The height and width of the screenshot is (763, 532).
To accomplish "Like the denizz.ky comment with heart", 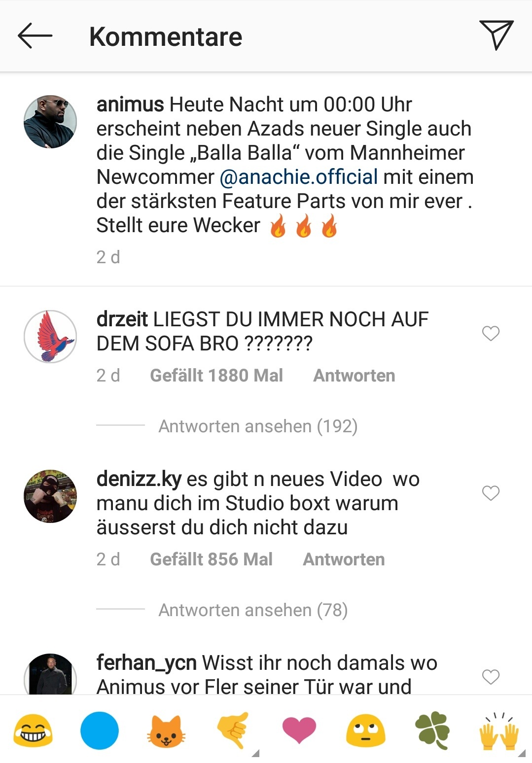I will [491, 493].
